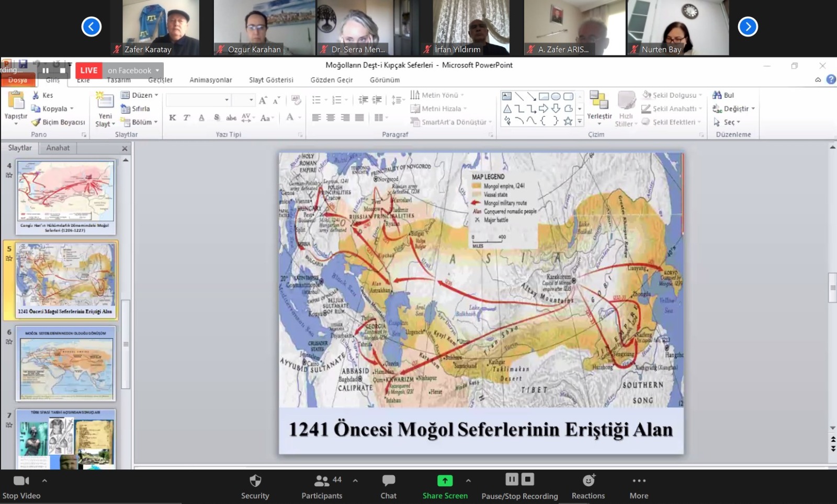This screenshot has width=837, height=504.
Task: Open the Chat bubble icon
Action: click(x=388, y=481)
